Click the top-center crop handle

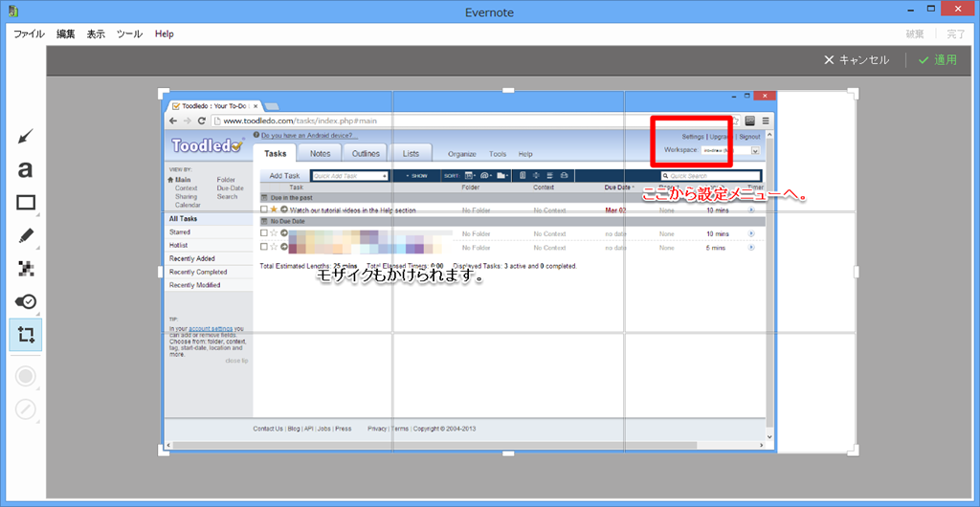pos(508,91)
